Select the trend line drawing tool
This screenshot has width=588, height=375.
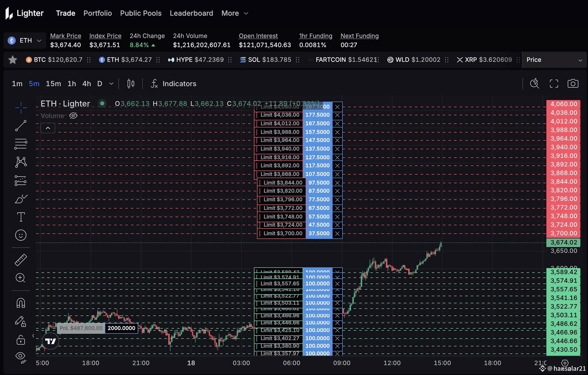tap(21, 126)
